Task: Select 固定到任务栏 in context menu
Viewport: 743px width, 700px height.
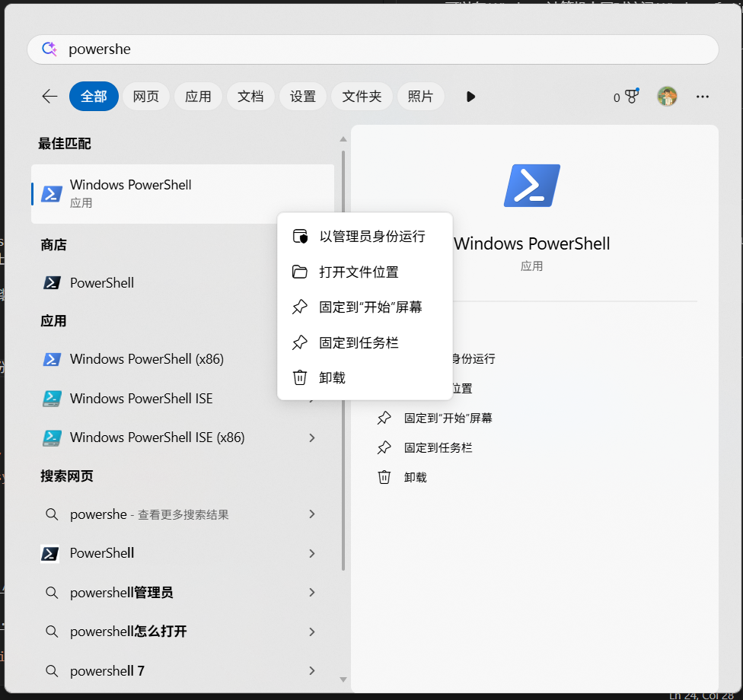Action: 359,343
